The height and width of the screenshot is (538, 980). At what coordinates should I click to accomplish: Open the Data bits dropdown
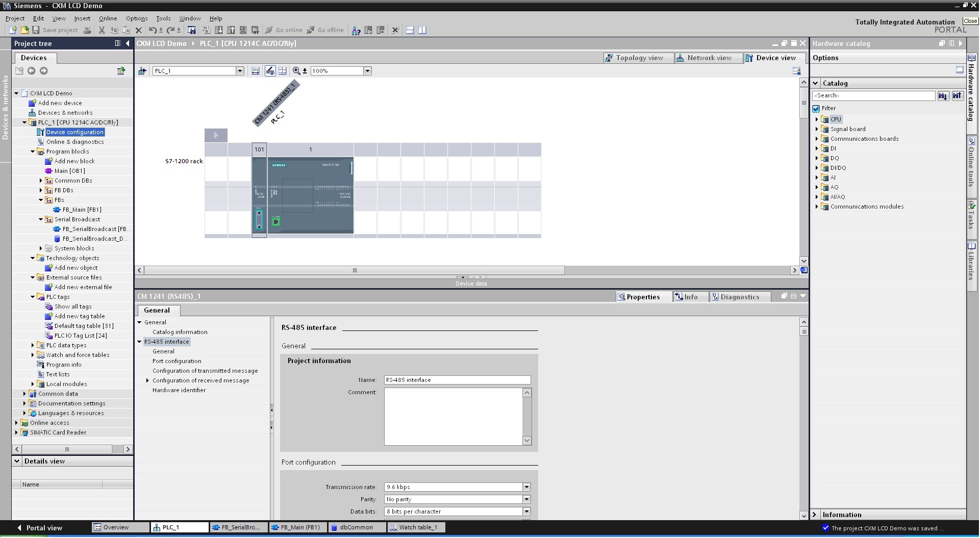[526, 511]
